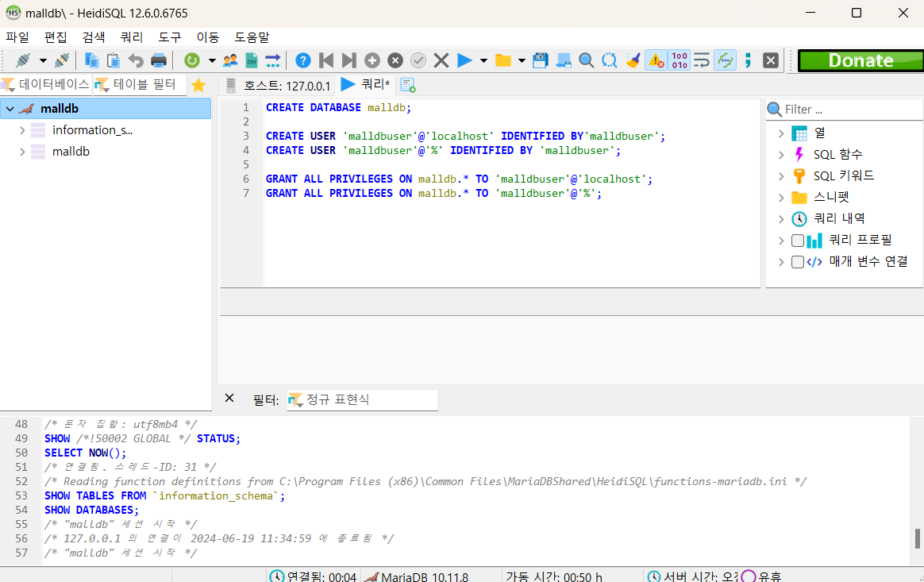
Task: Collapse the malldb session tree node
Action: (10, 109)
